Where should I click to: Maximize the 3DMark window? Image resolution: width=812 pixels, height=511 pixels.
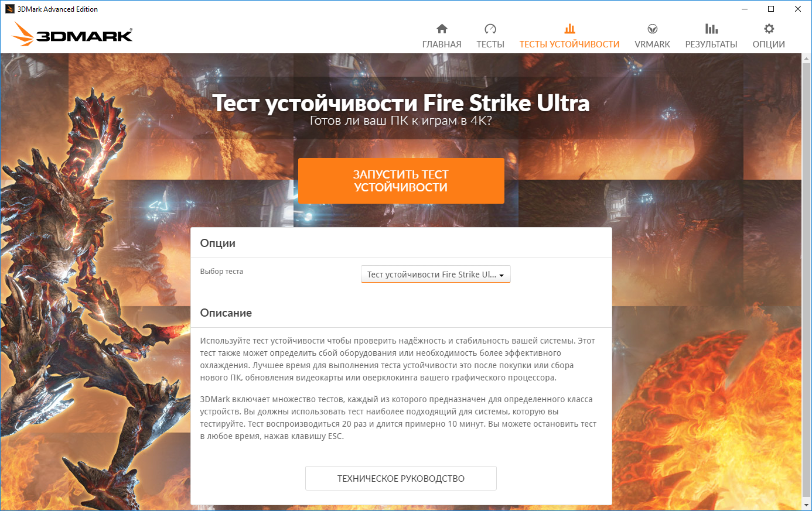pos(771,9)
